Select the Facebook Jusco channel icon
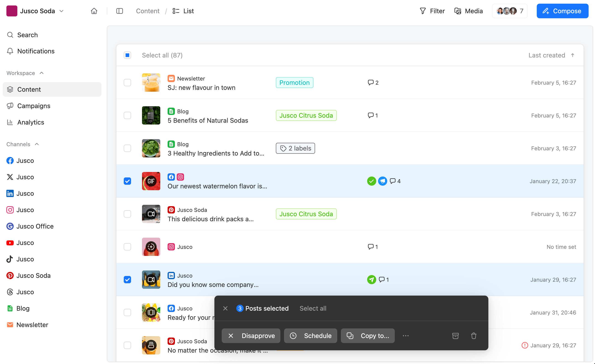The width and height of the screenshot is (595, 364). (10, 161)
